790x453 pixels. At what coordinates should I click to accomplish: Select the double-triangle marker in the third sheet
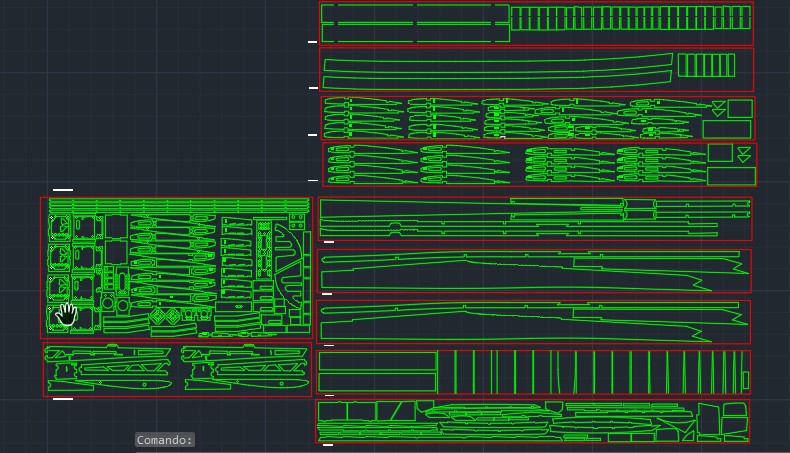point(717,107)
